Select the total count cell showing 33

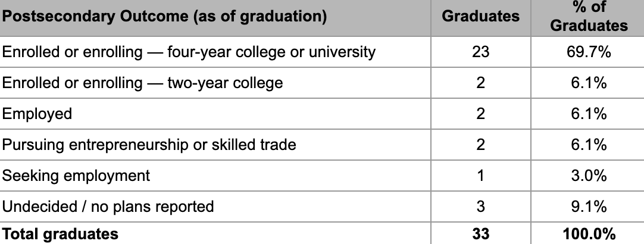click(480, 233)
